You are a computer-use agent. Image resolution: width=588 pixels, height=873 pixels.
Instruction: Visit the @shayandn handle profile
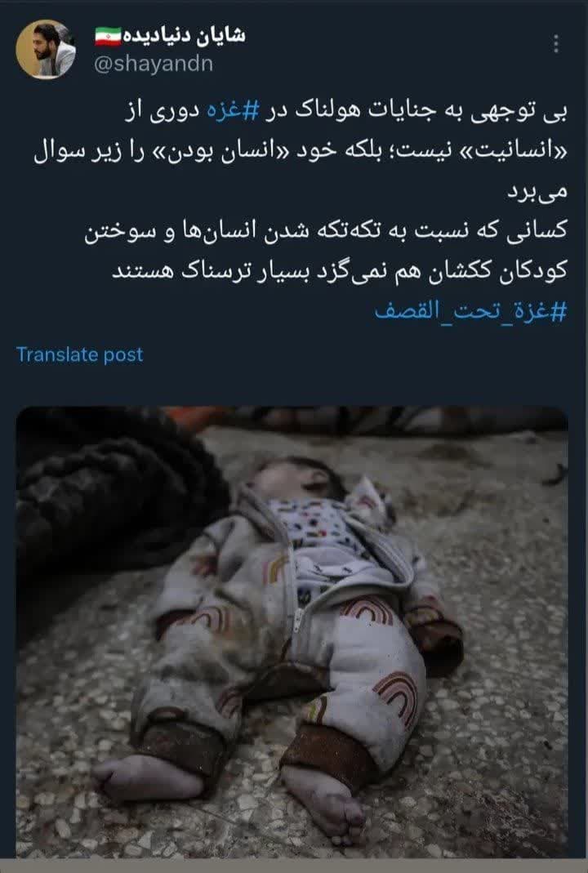pyautogui.click(x=154, y=64)
